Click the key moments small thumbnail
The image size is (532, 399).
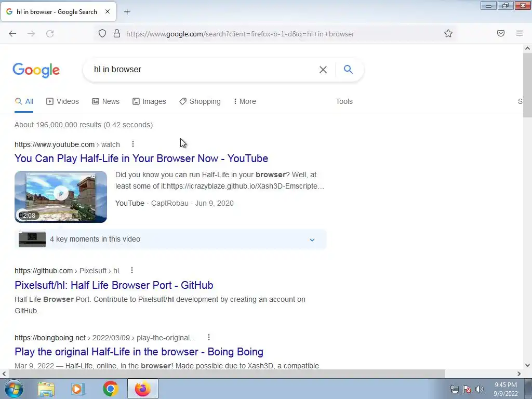click(32, 239)
